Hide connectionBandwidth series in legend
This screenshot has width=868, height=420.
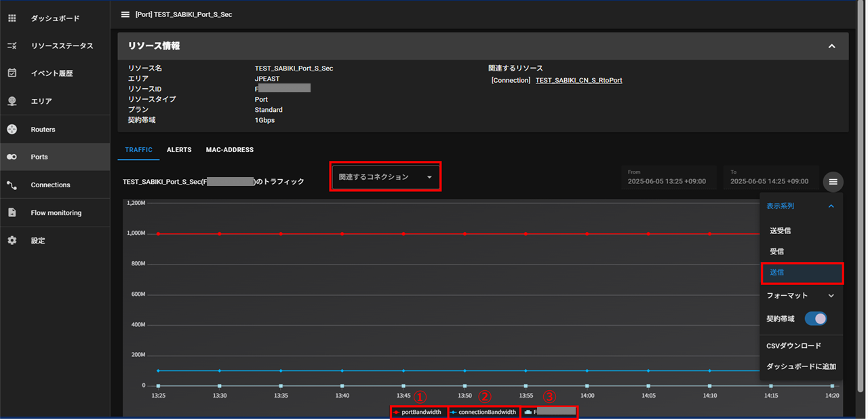(483, 412)
